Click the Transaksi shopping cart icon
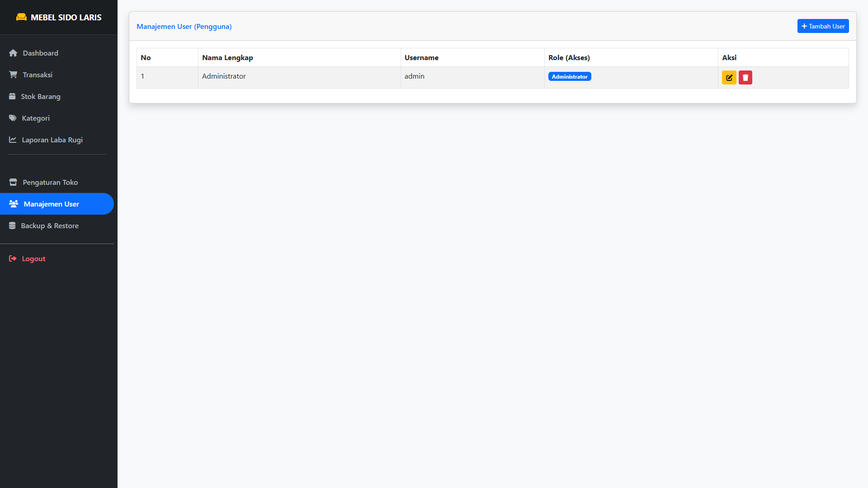868x488 pixels. point(13,75)
